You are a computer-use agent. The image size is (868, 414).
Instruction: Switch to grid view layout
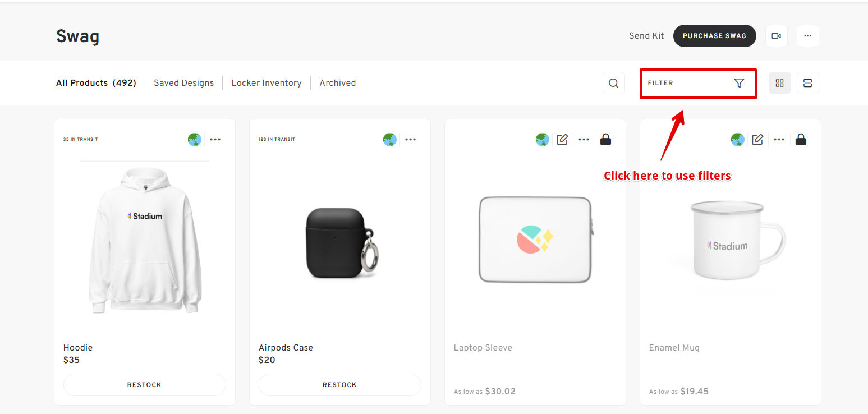779,83
